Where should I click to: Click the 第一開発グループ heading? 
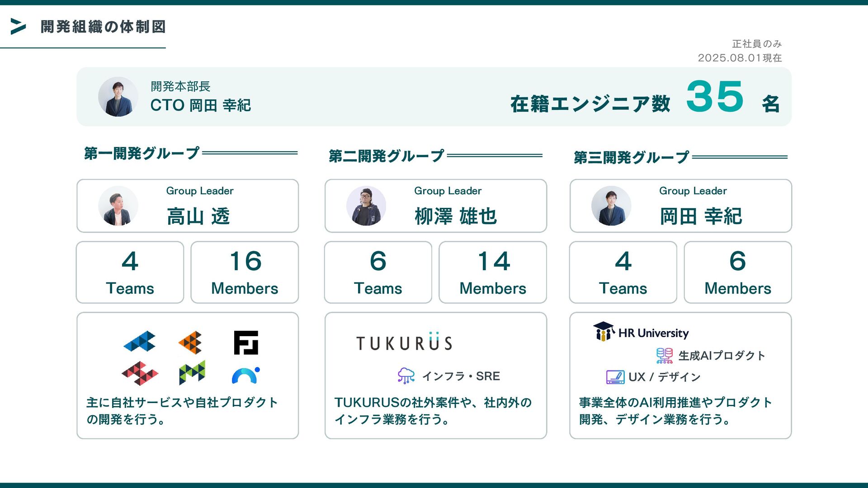142,153
